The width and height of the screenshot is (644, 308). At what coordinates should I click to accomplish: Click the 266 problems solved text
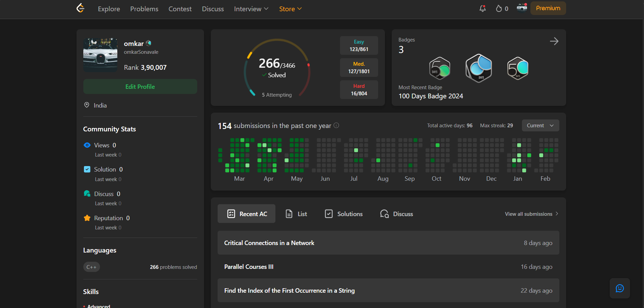pyautogui.click(x=173, y=267)
